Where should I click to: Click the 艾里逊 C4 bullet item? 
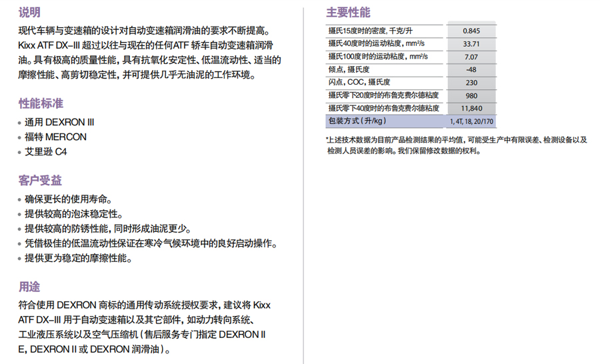[45, 152]
